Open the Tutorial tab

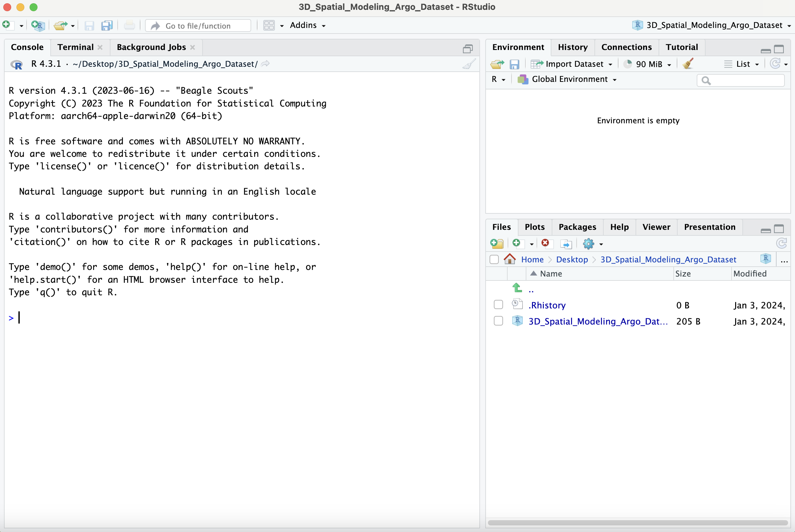[x=682, y=47]
